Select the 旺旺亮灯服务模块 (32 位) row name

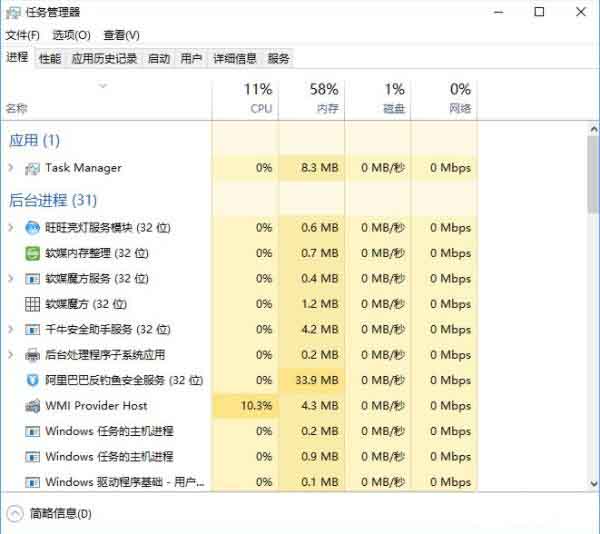[108, 228]
